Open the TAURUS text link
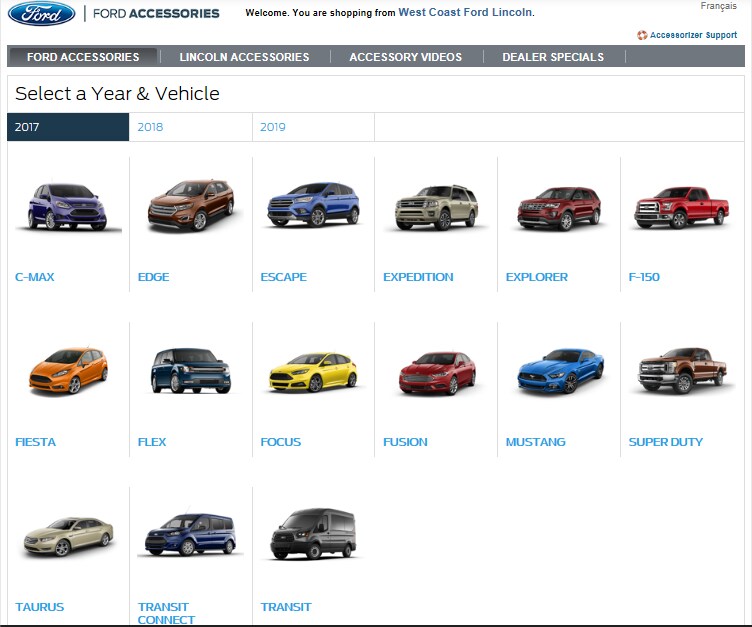Screen dimensions: 752x627 coord(39,607)
